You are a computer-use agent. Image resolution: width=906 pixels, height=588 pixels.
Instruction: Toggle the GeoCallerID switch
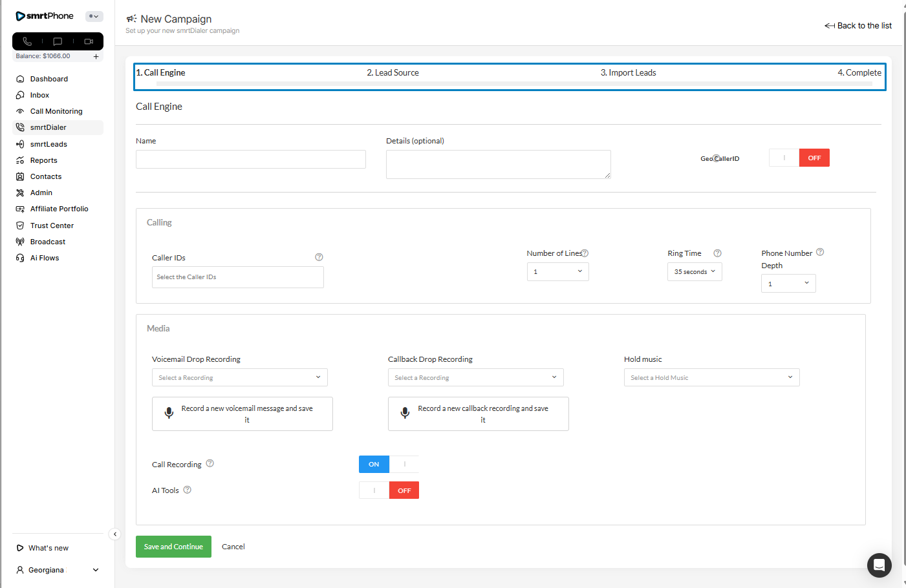coord(799,158)
